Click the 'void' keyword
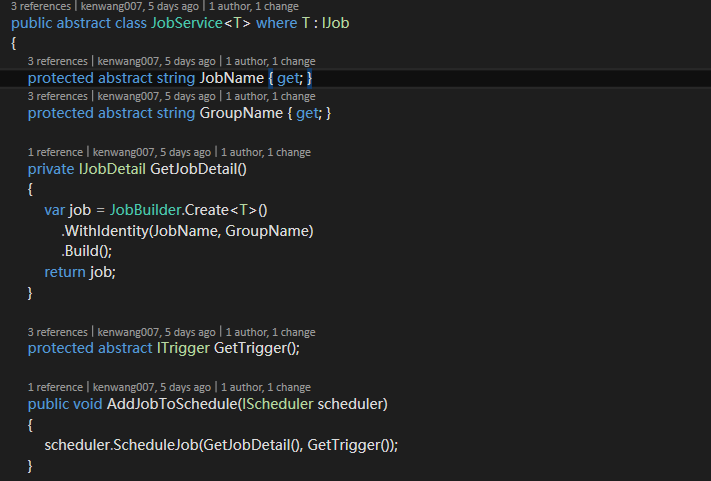Screen dimensions: 711x481 (x=88, y=404)
